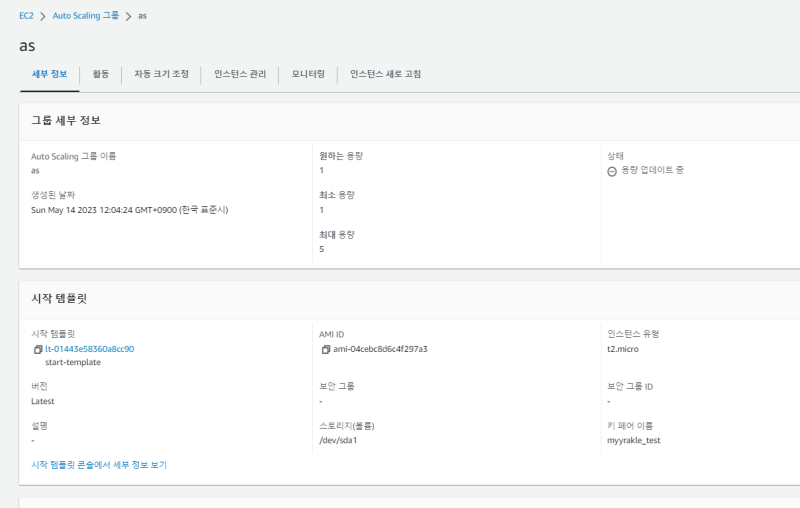
Task: Click the status icon next to 용량 업데이트 중
Action: click(612, 171)
